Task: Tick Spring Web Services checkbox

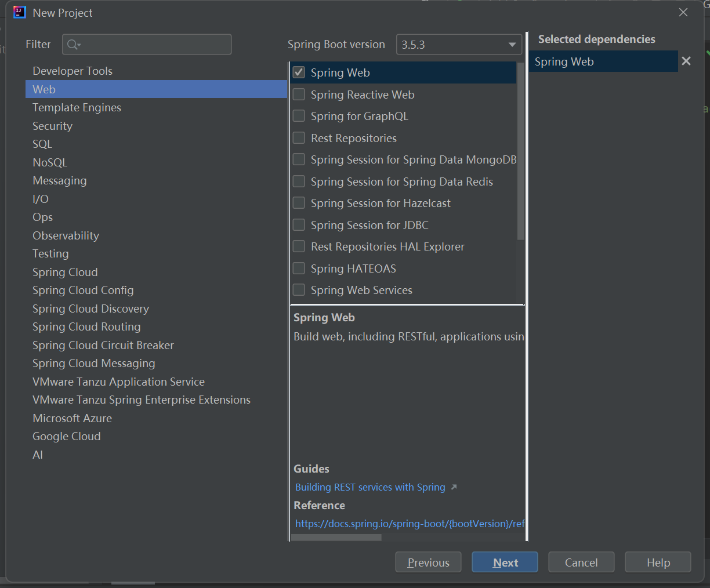Action: tap(299, 290)
